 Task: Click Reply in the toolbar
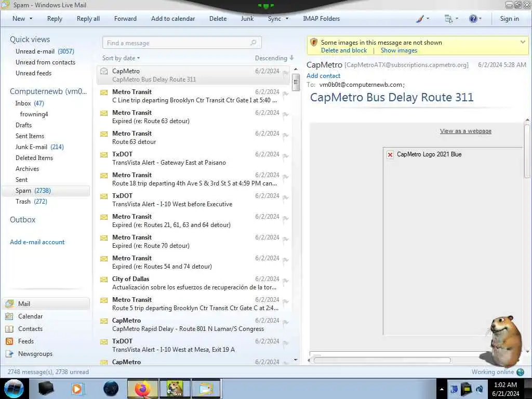[55, 19]
